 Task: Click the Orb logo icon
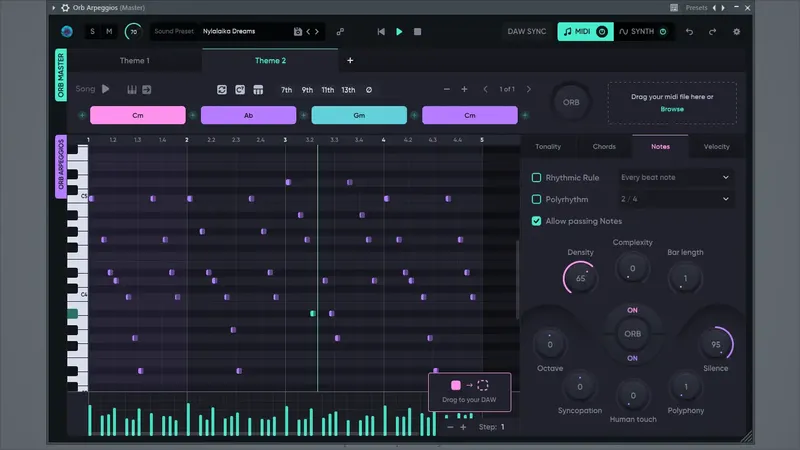click(67, 32)
